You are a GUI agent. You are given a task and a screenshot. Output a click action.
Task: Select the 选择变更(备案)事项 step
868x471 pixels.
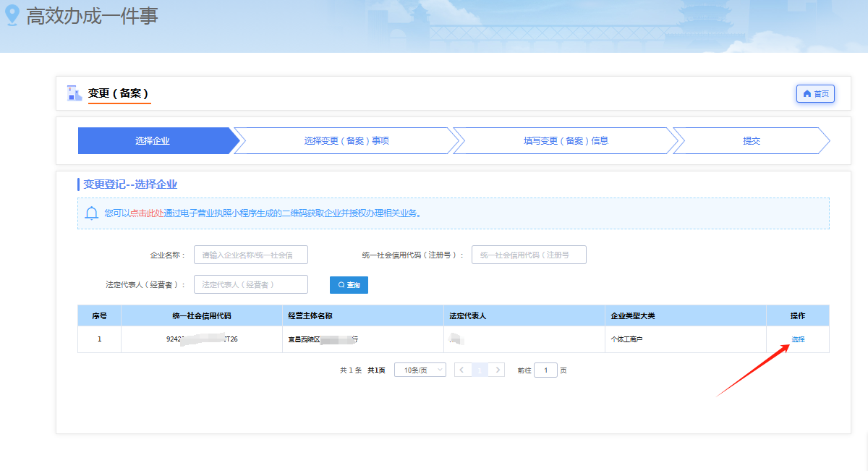pyautogui.click(x=346, y=141)
